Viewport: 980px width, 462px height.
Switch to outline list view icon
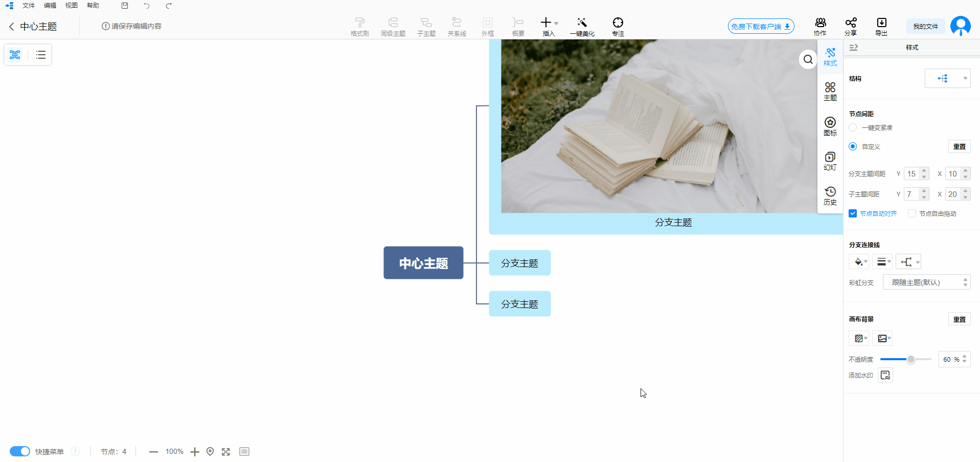pos(41,55)
